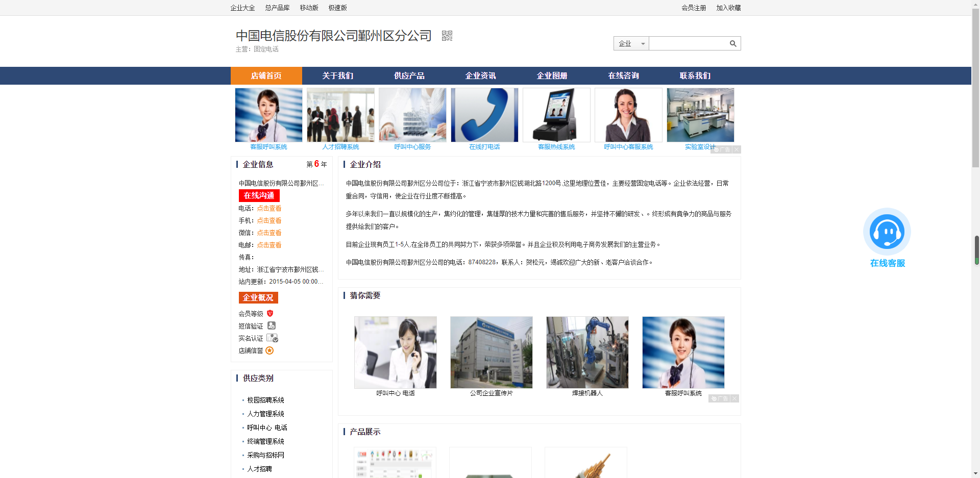Open the 在线打电话 phone thumbnail
This screenshot has height=478, width=980.
[484, 115]
